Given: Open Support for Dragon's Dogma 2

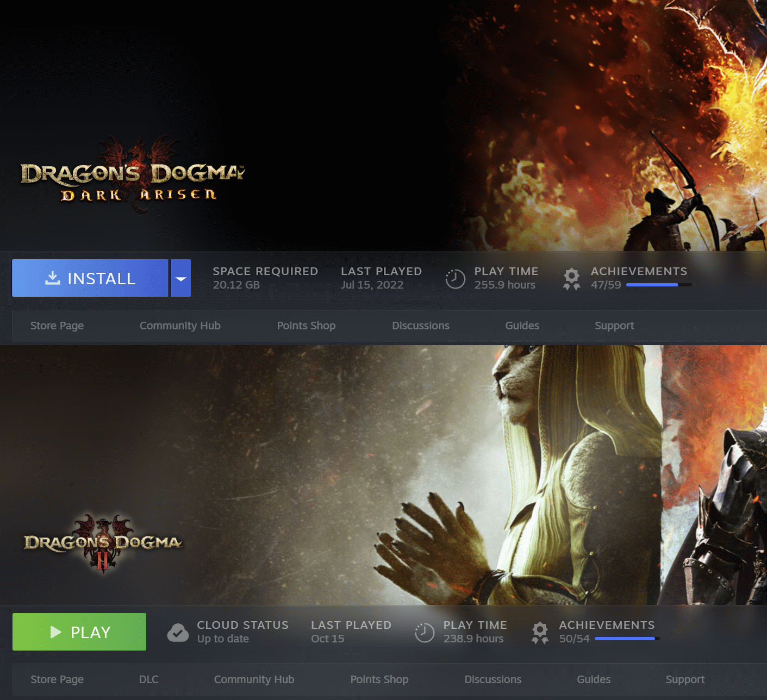Looking at the screenshot, I should pos(685,679).
